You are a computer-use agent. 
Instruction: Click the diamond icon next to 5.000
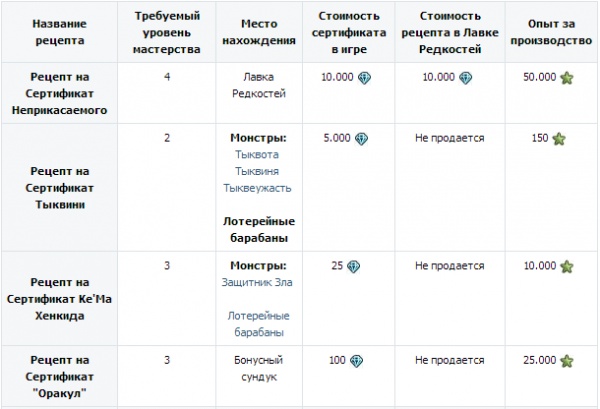pyautogui.click(x=361, y=139)
